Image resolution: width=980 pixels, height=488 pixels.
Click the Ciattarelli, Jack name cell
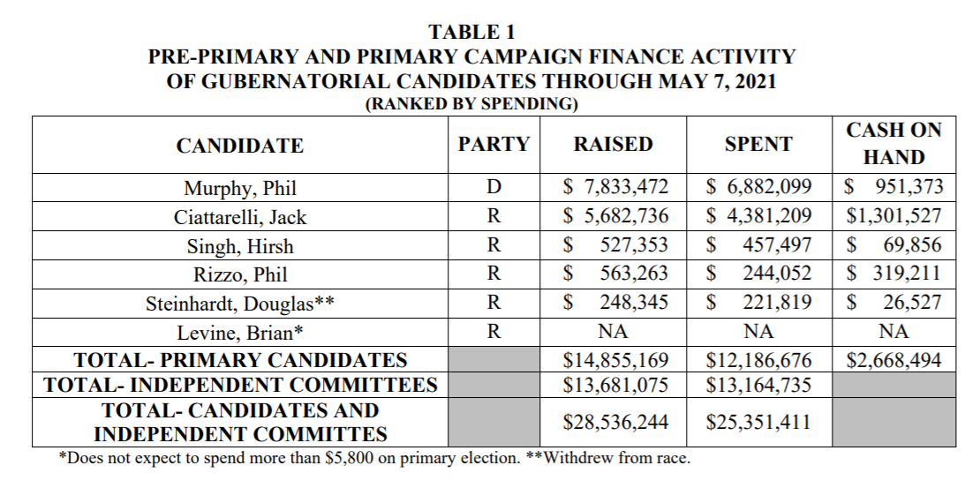tap(240, 217)
